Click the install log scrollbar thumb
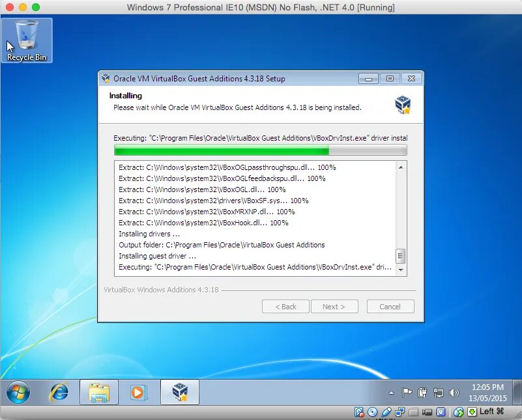Screen dimensions: 522x420 pos(401,256)
